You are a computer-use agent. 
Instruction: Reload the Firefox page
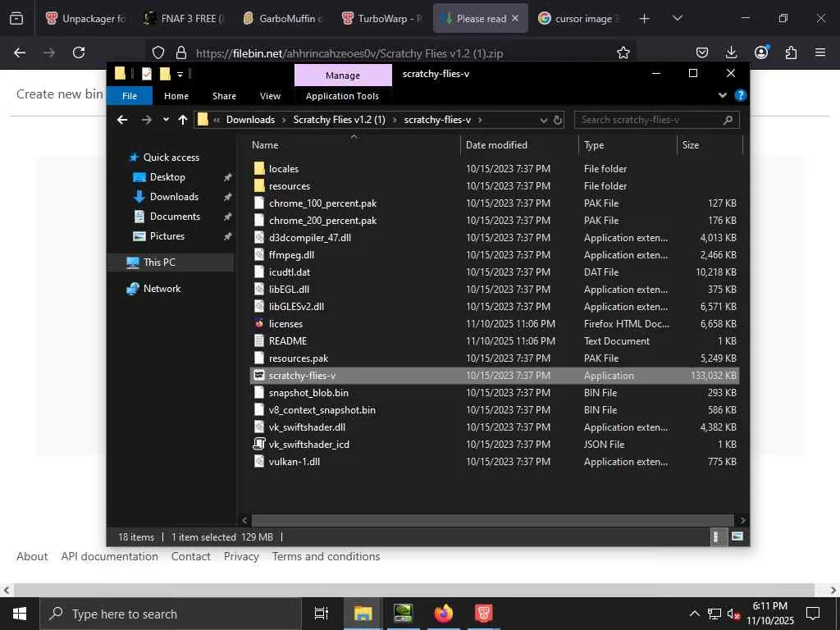pyautogui.click(x=79, y=52)
